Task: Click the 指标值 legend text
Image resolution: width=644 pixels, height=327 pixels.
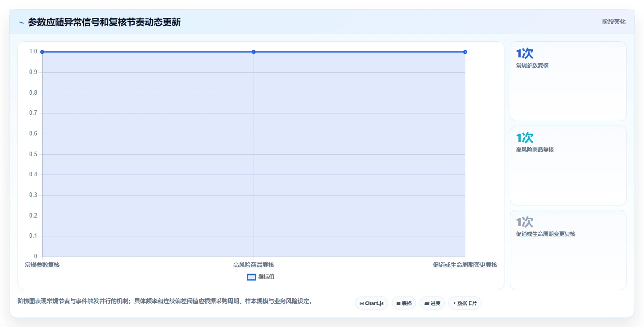Action: click(266, 277)
